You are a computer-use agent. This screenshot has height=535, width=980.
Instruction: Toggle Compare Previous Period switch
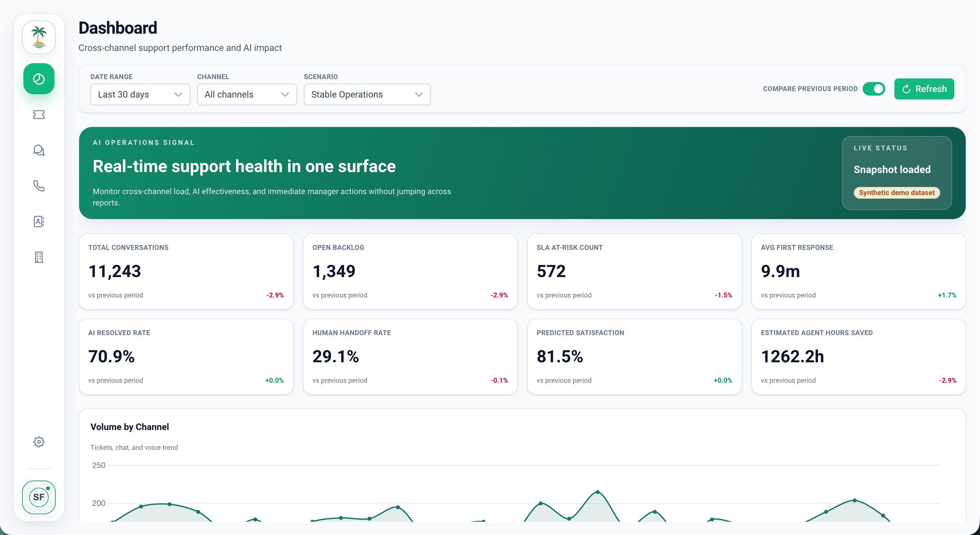point(874,88)
